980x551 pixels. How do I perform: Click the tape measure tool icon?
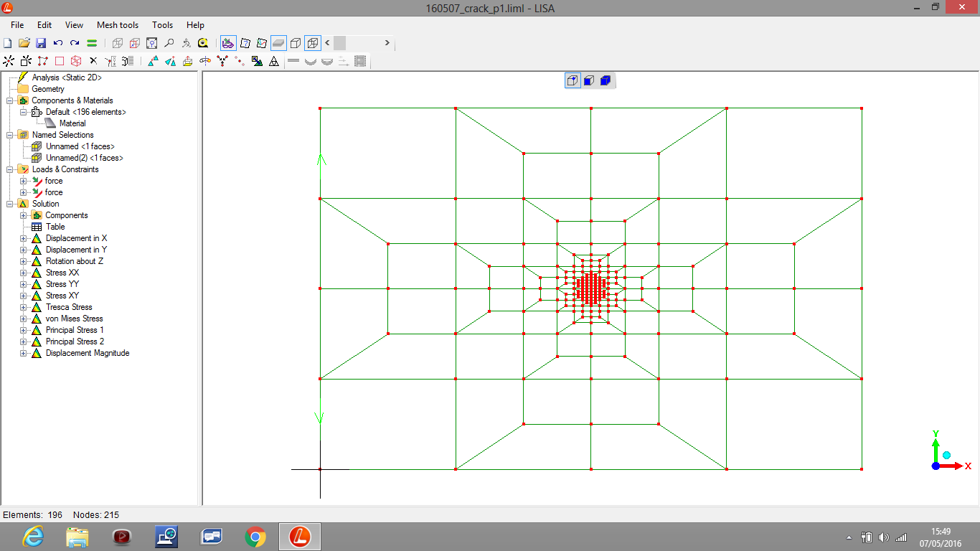[x=203, y=43]
